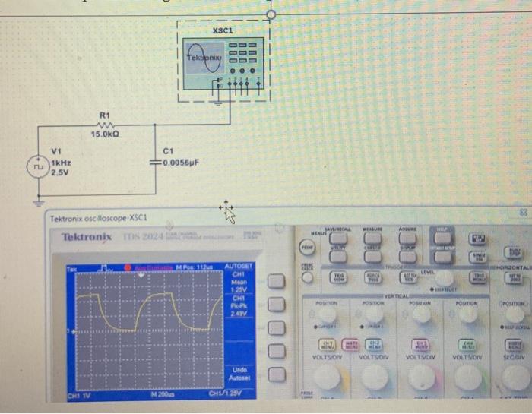The width and height of the screenshot is (532, 414).
Task: Push the FORCE TRIG button
Action: [373, 277]
